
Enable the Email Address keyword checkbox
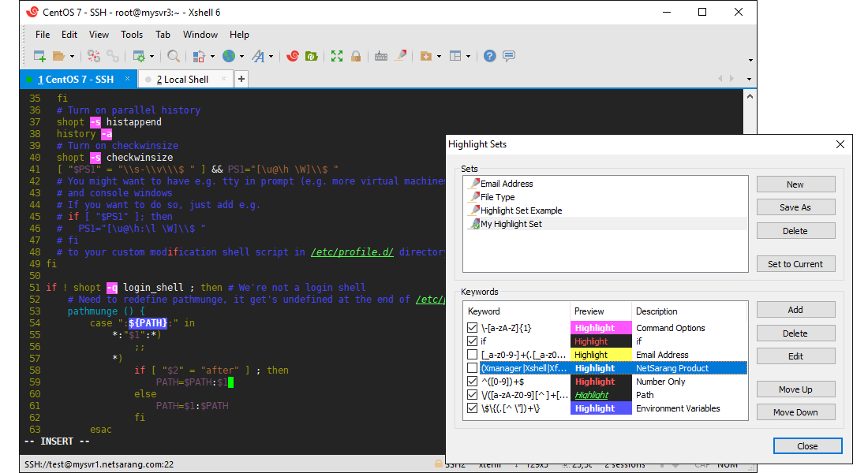tap(472, 355)
